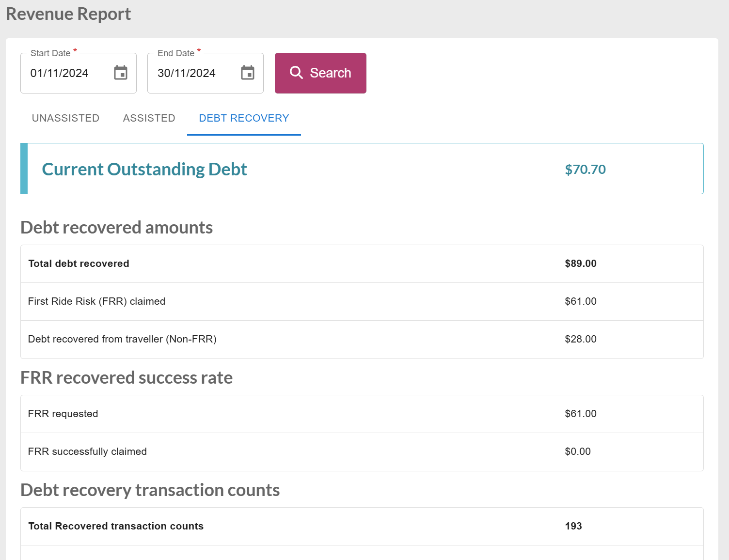Click Debt recovered from traveller (Non-FRR) label

click(x=122, y=339)
